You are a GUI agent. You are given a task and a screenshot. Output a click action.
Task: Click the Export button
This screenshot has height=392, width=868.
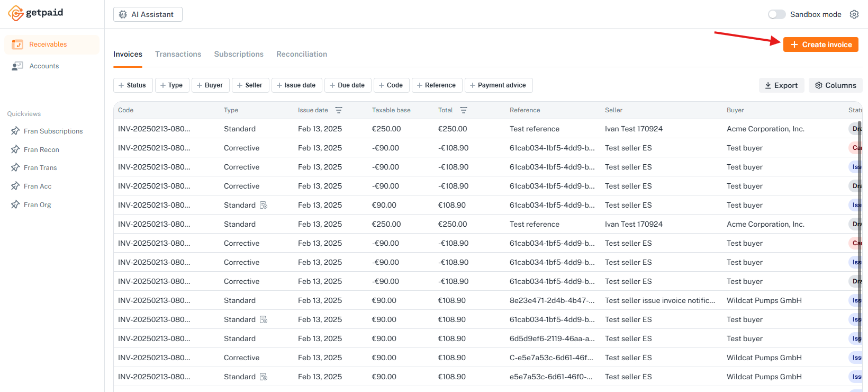(x=782, y=85)
